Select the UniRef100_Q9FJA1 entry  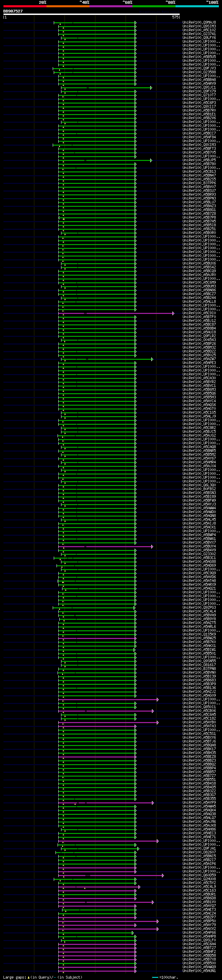click(199, 848)
